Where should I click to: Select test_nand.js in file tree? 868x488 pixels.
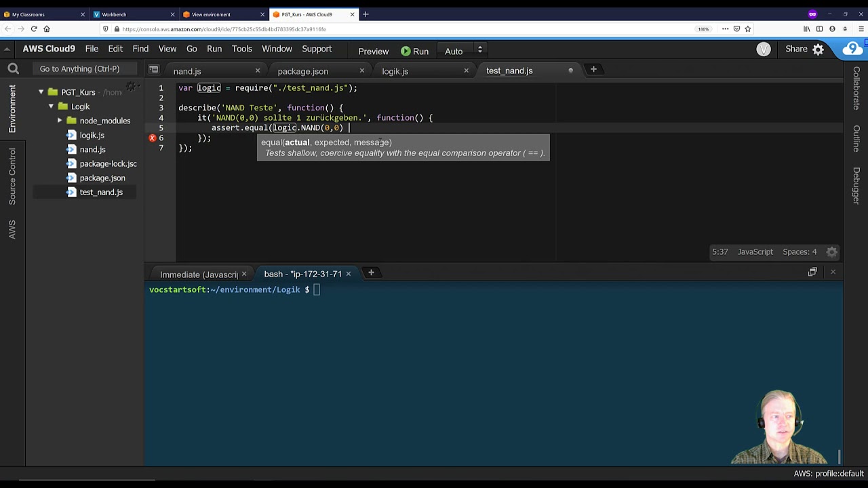(x=101, y=192)
